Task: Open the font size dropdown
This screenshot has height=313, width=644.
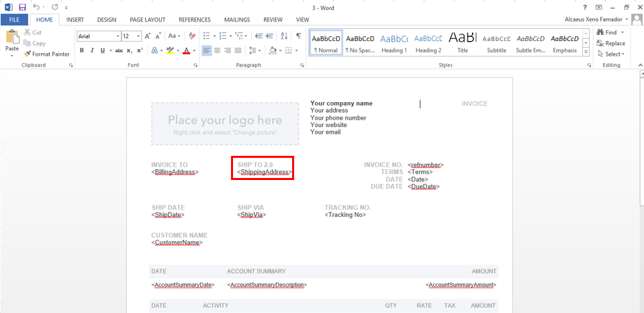Action: click(137, 36)
